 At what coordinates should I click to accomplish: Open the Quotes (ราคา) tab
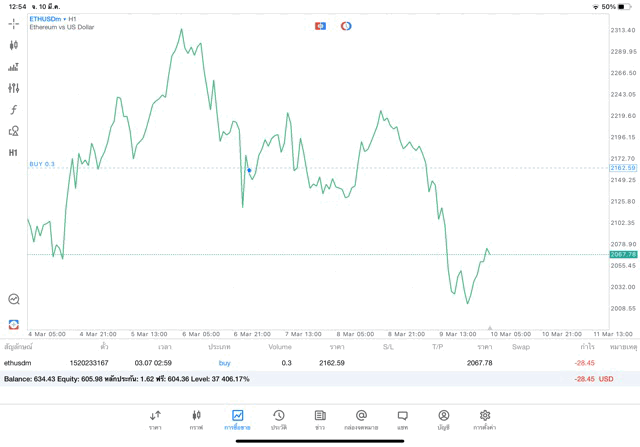click(x=155, y=419)
